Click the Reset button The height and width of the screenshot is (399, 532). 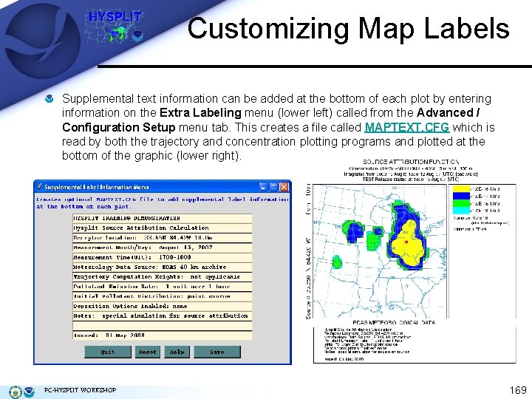coord(148,352)
